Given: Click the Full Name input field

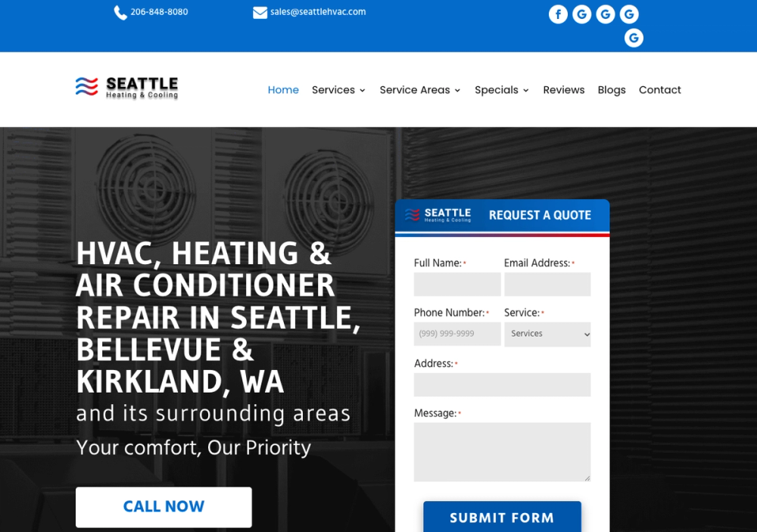Looking at the screenshot, I should tap(457, 285).
